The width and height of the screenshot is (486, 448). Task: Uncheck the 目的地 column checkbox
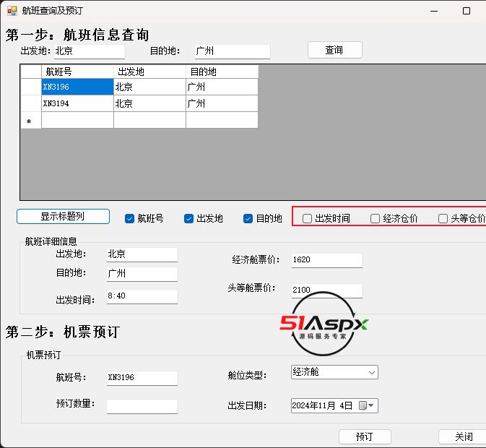248,218
